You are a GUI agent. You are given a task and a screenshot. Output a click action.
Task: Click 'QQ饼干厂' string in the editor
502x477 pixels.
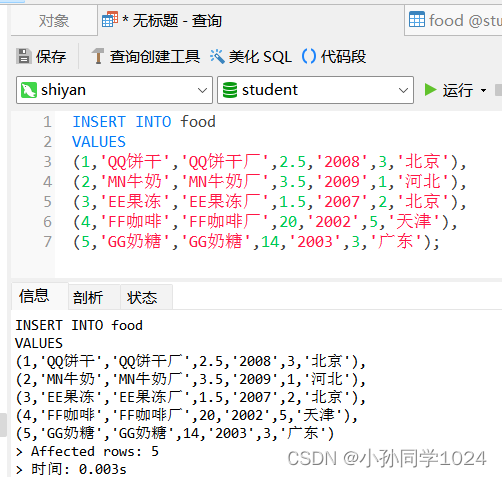click(x=225, y=162)
